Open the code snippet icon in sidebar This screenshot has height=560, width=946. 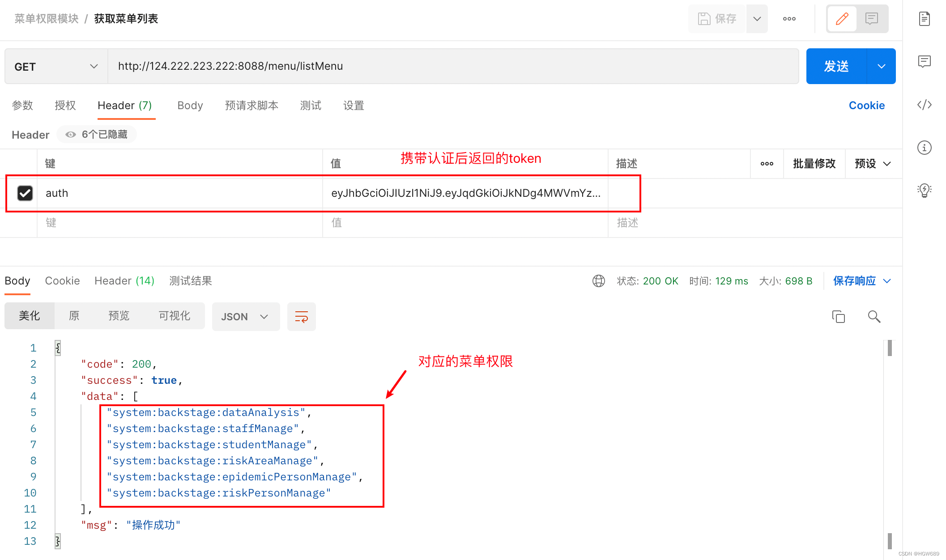pyautogui.click(x=925, y=105)
